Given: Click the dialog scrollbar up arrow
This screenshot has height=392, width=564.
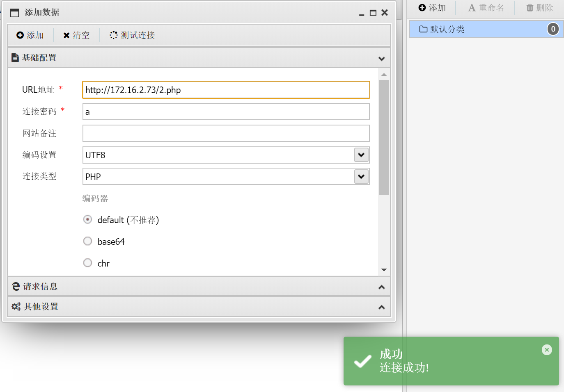Looking at the screenshot, I should 384,75.
